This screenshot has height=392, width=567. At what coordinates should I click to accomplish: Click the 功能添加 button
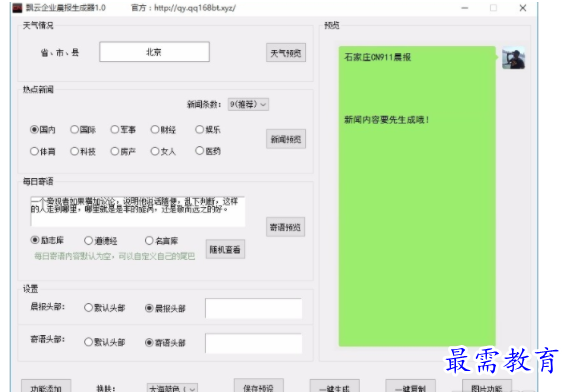coord(46,386)
